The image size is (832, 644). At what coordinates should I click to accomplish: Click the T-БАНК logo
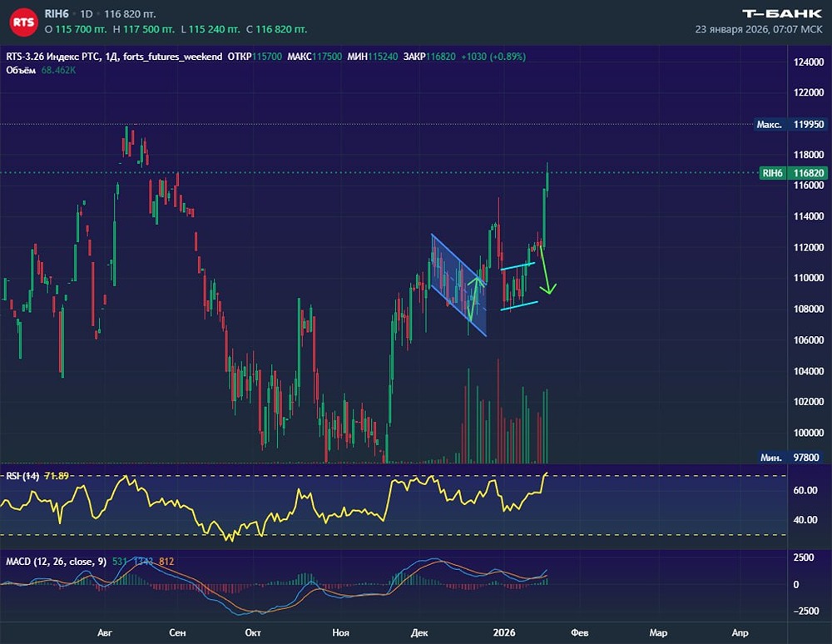point(781,14)
